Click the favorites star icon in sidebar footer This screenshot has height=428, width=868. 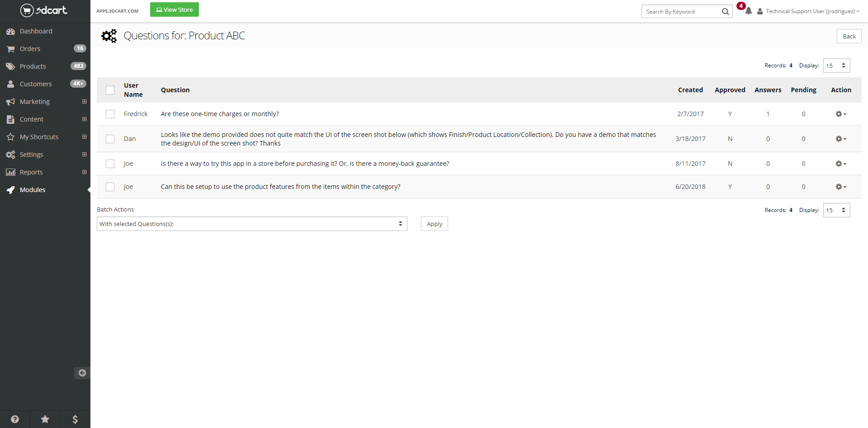pyautogui.click(x=45, y=419)
